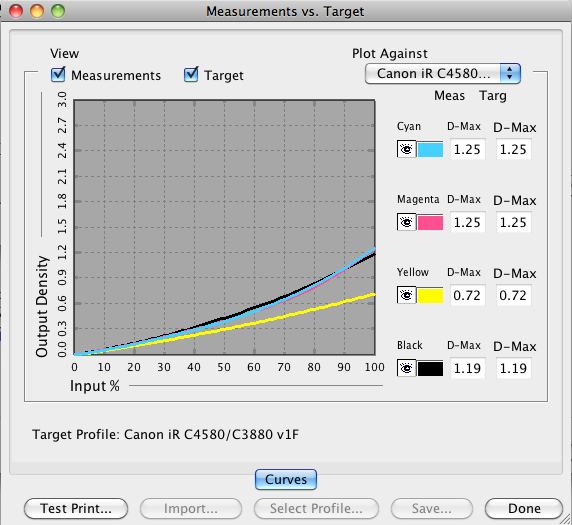Image resolution: width=572 pixels, height=525 pixels.
Task: Close the Measurements vs. Target window
Action: [x=16, y=11]
